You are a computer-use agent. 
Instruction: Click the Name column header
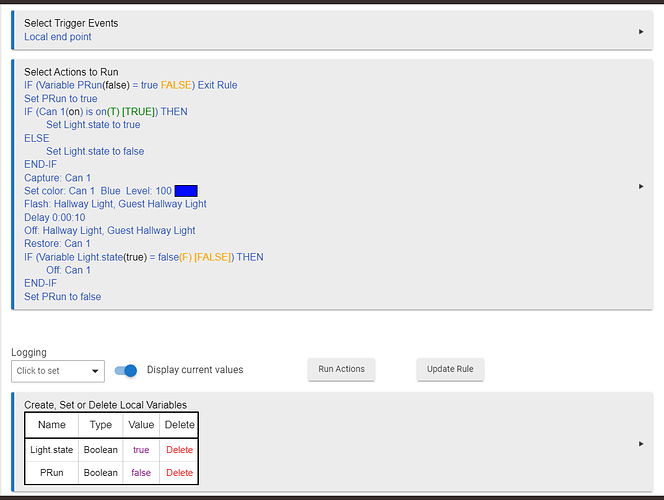tap(52, 425)
